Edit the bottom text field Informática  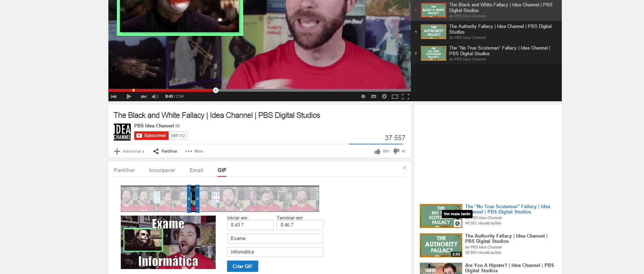click(x=275, y=252)
